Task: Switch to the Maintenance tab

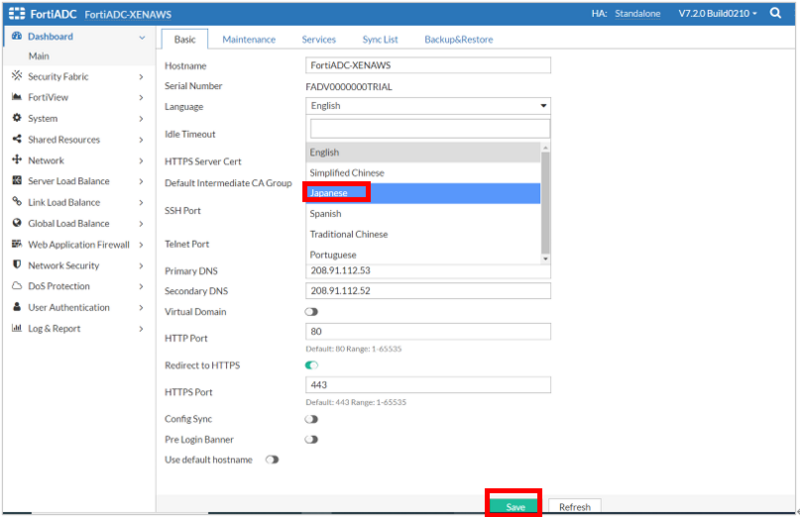Action: (249, 39)
